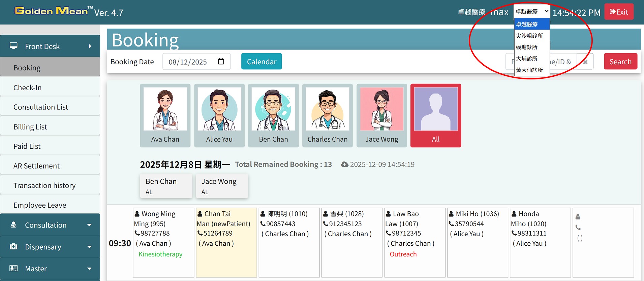
Task: Select Ava Chan doctor avatar
Action: (x=165, y=109)
